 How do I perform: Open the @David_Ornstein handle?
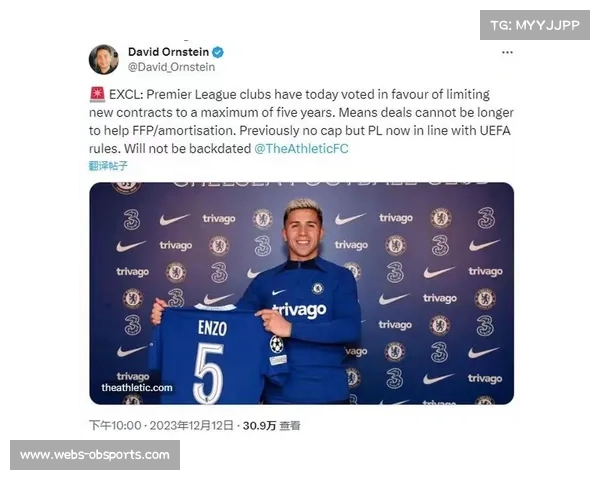[172, 68]
